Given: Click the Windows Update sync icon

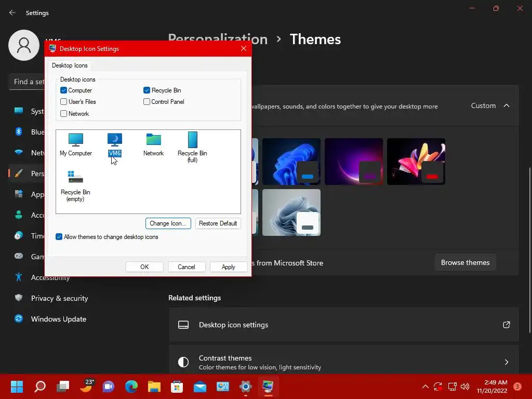Looking at the screenshot, I should click(19, 318).
